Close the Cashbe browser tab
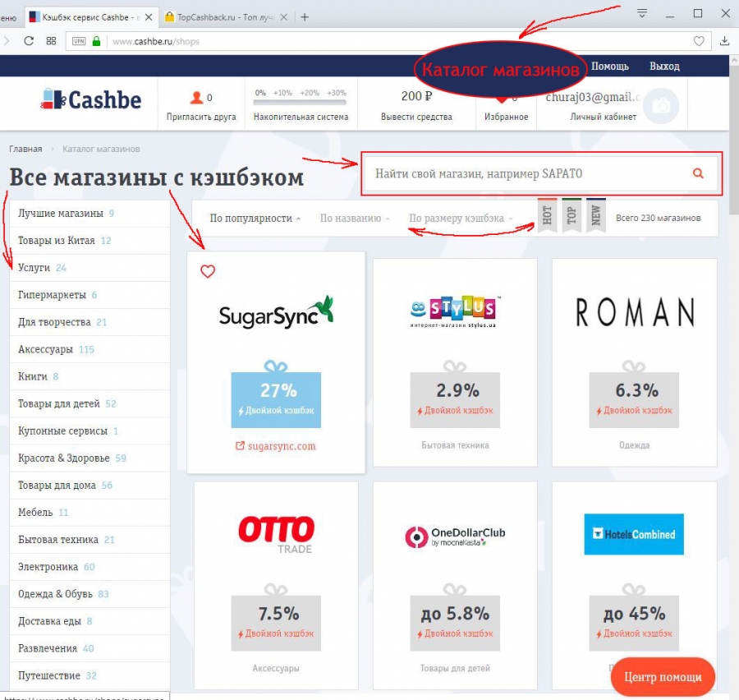The width and height of the screenshot is (739, 700). [x=149, y=17]
